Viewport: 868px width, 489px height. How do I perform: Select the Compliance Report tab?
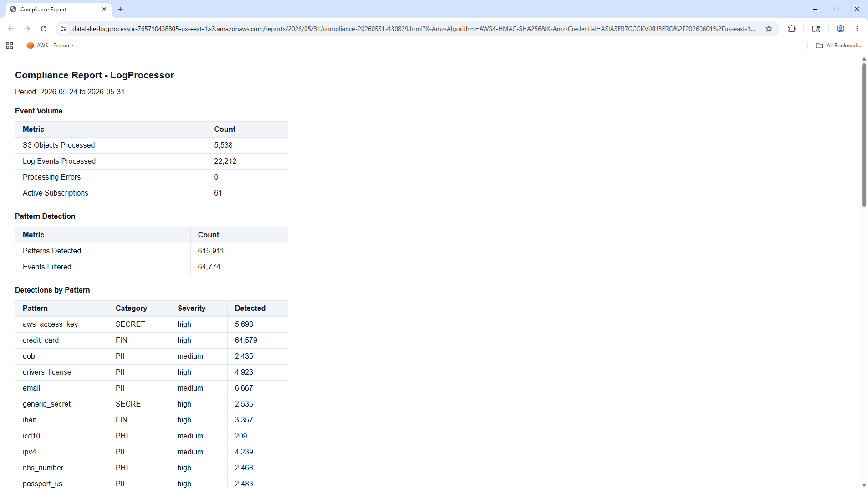(x=58, y=9)
